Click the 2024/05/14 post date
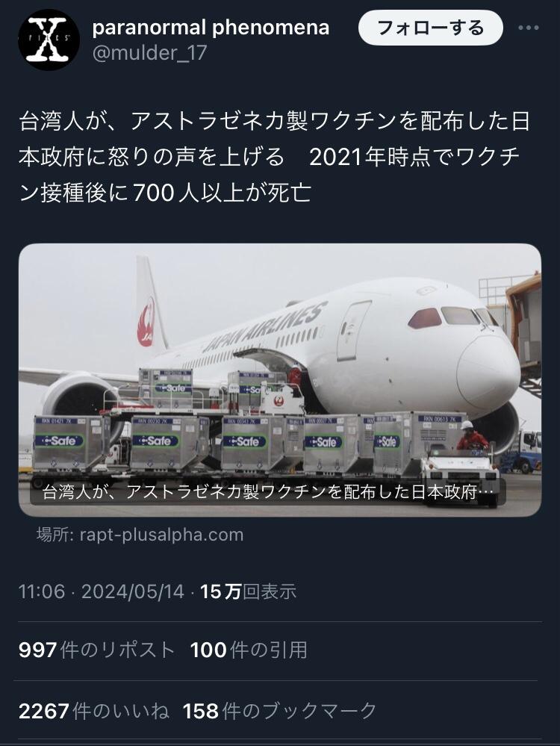 click(133, 591)
